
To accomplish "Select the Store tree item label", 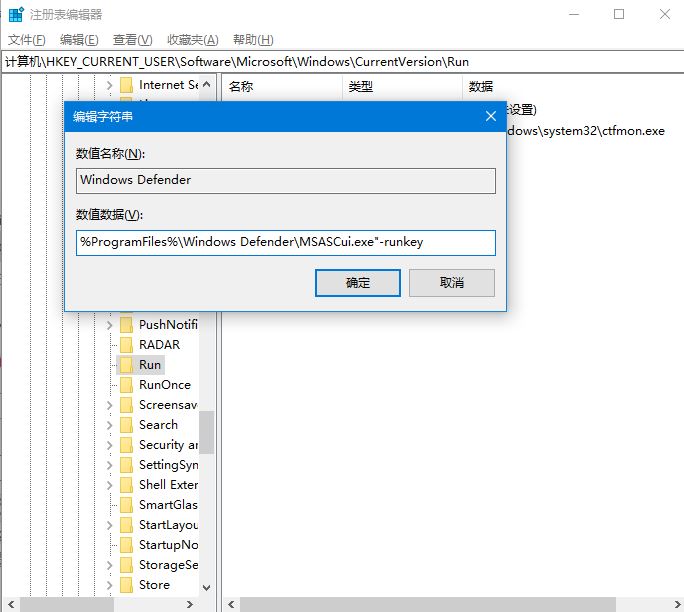I will click(x=154, y=585).
